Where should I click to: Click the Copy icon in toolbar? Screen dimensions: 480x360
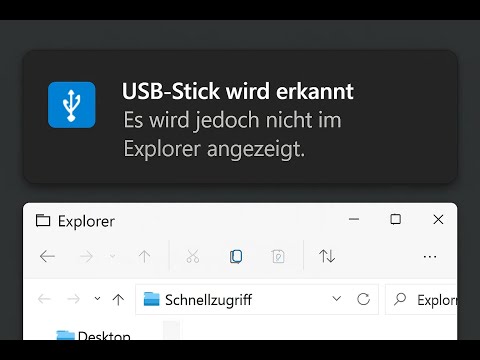236,256
